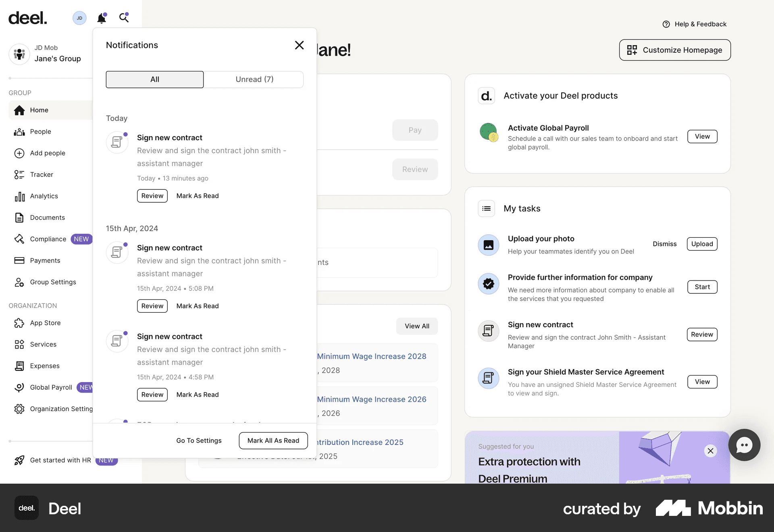
Task: Open Minimum Wage Increase 2026 link
Action: click(372, 399)
